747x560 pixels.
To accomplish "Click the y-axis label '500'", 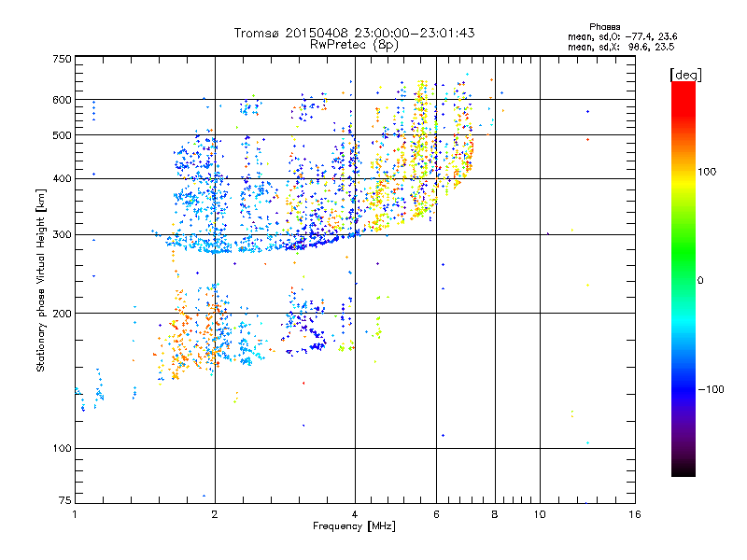I will pyautogui.click(x=62, y=135).
